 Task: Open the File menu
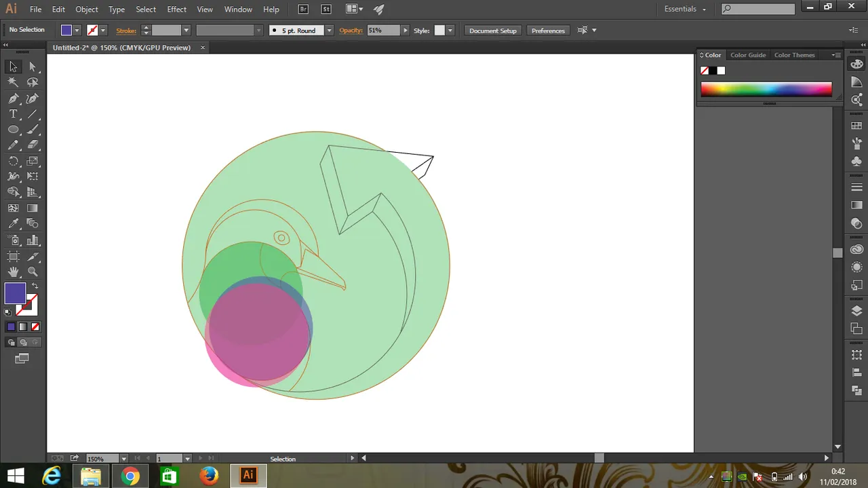point(35,10)
